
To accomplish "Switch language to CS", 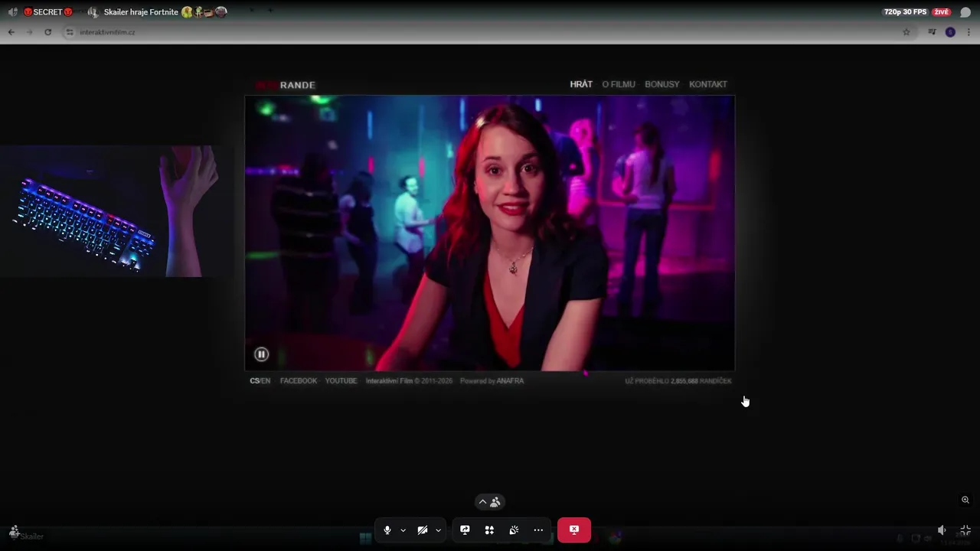I will click(254, 380).
